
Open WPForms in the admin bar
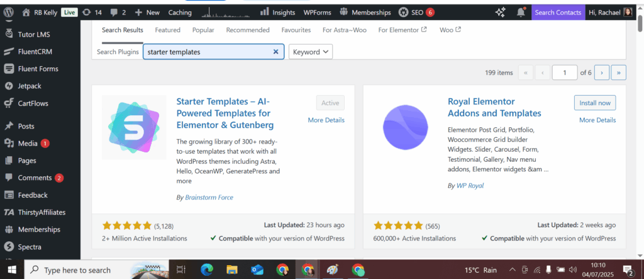pyautogui.click(x=317, y=13)
